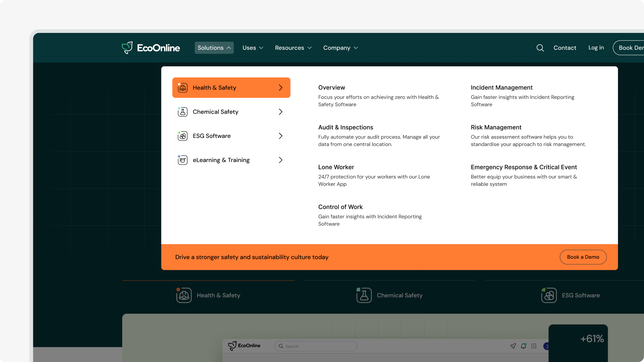Click the +61% statistic card

[578, 343]
